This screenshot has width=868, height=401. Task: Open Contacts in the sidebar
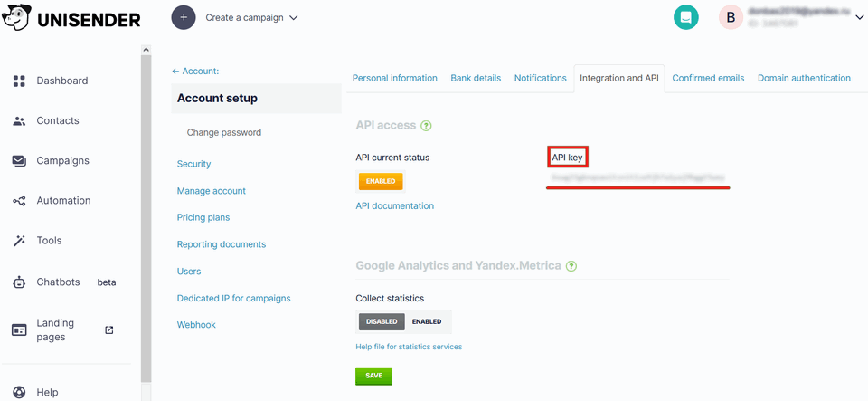[x=58, y=120]
